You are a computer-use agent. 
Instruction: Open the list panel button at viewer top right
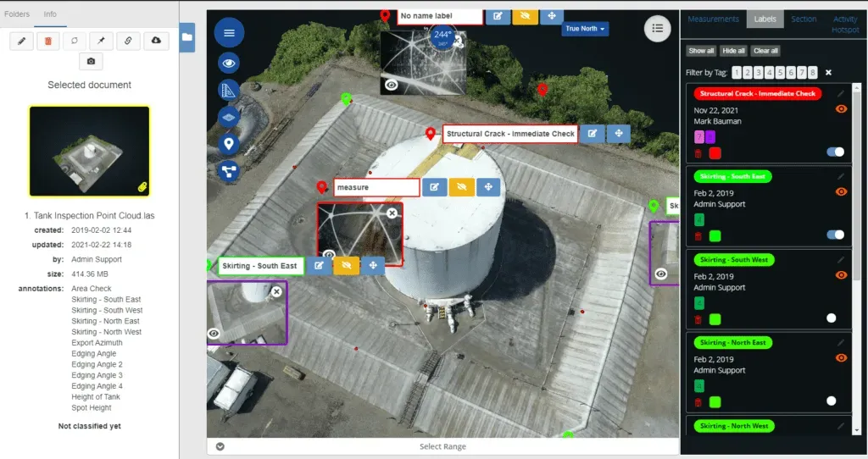click(658, 28)
